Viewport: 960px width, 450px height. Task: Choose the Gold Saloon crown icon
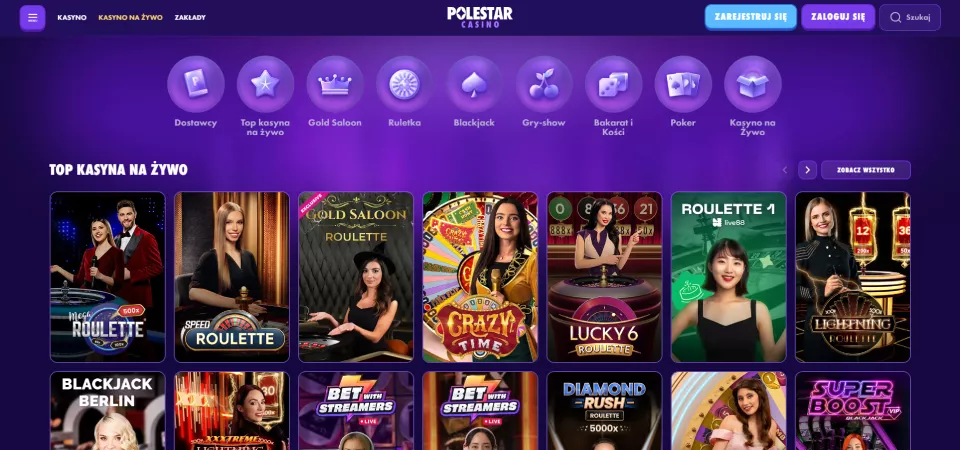point(335,84)
